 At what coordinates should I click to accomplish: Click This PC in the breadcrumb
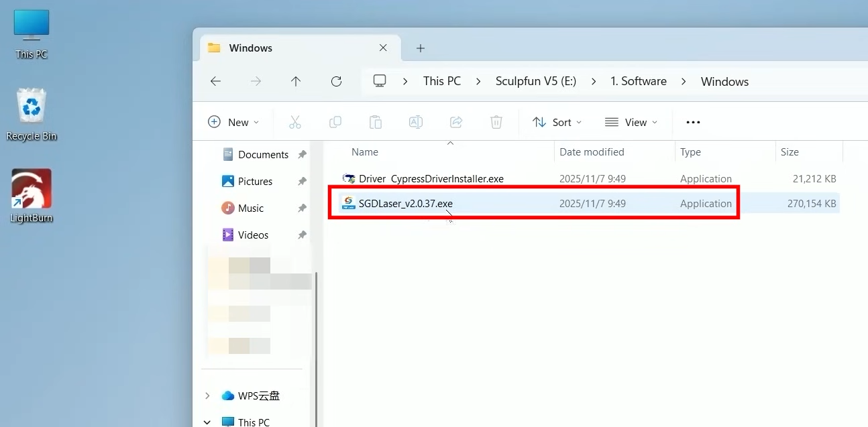click(x=442, y=81)
